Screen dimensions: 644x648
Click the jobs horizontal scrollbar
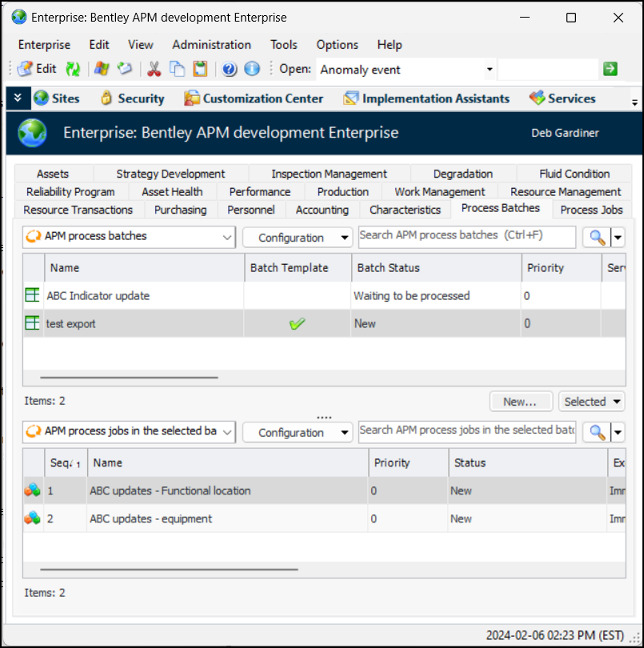[x=169, y=569]
